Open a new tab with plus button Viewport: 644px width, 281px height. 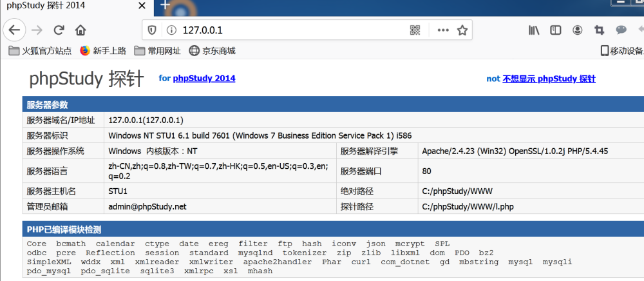tap(165, 5)
